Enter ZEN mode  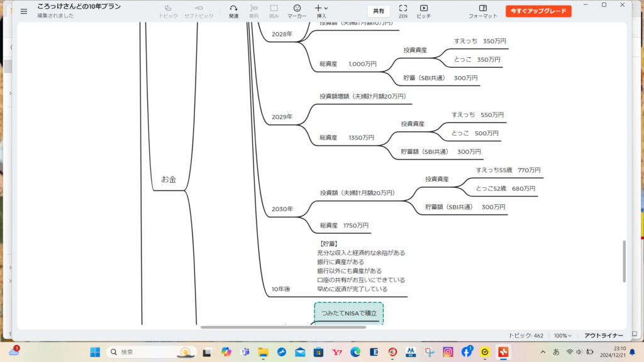[403, 11]
